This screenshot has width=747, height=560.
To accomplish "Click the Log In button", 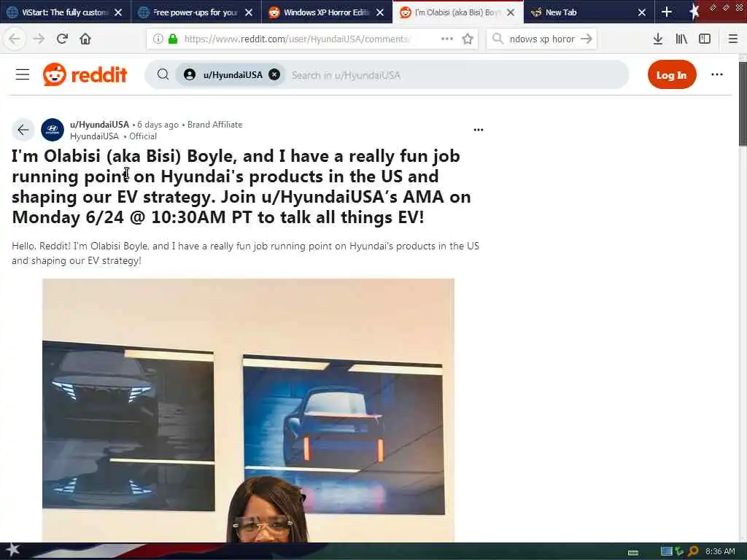I will (672, 75).
